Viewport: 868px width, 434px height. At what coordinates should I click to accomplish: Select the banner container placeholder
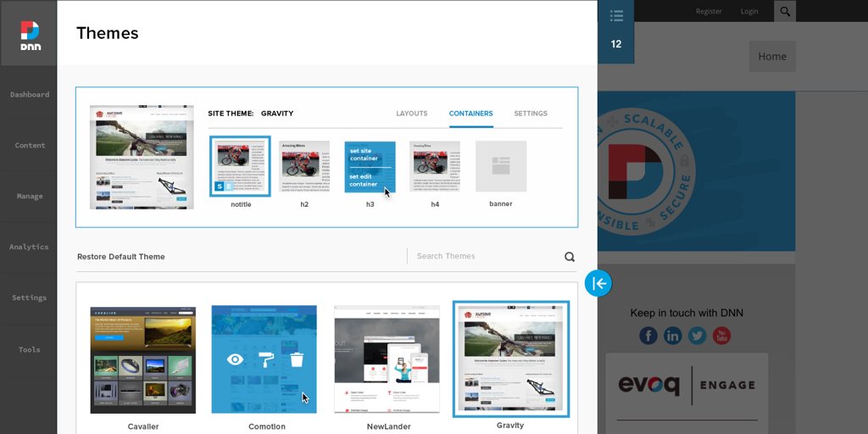(x=501, y=167)
